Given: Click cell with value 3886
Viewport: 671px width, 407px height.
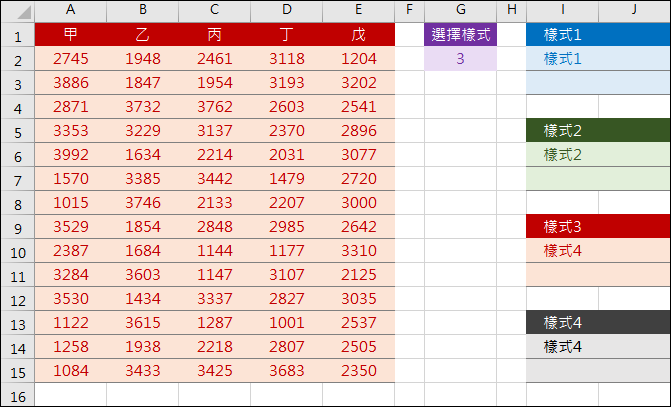Looking at the screenshot, I should [71, 83].
